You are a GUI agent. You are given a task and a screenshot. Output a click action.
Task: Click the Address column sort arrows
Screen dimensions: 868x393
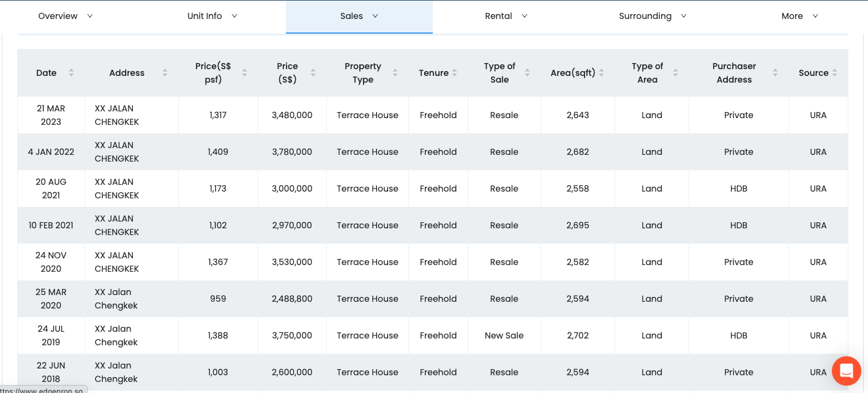[165, 73]
